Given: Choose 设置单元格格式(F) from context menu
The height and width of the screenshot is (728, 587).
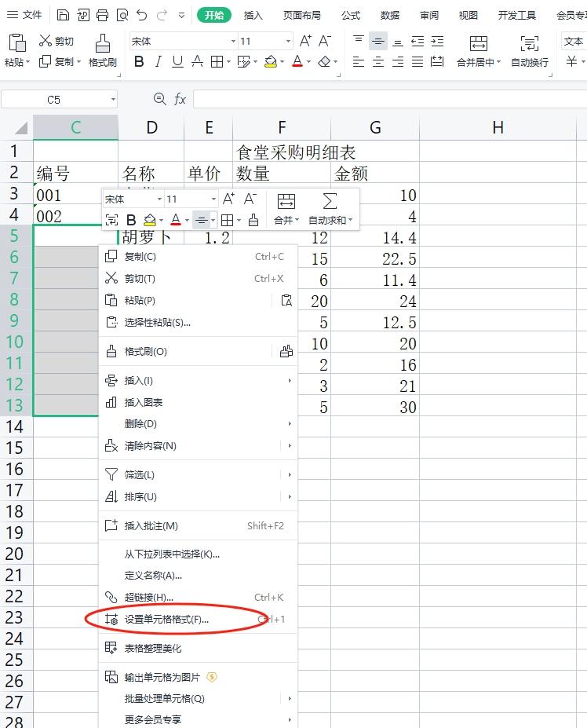Looking at the screenshot, I should [198, 619].
